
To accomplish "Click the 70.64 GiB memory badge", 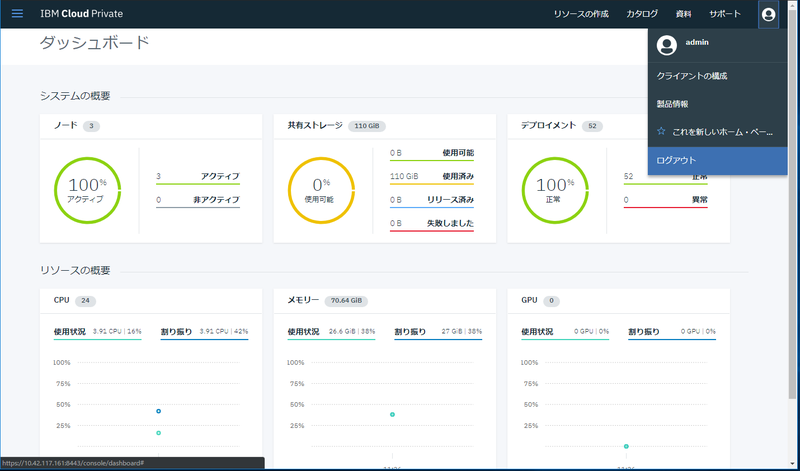I will pos(346,301).
